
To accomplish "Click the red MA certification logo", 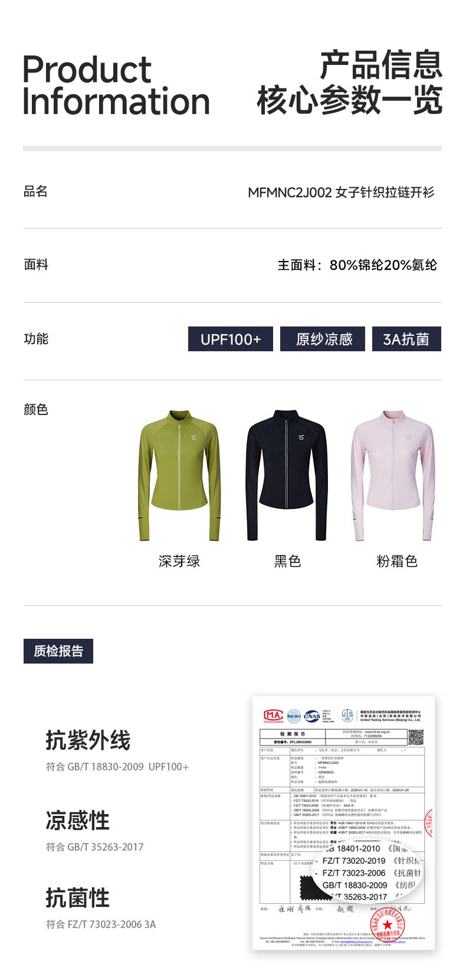I will click(x=273, y=716).
